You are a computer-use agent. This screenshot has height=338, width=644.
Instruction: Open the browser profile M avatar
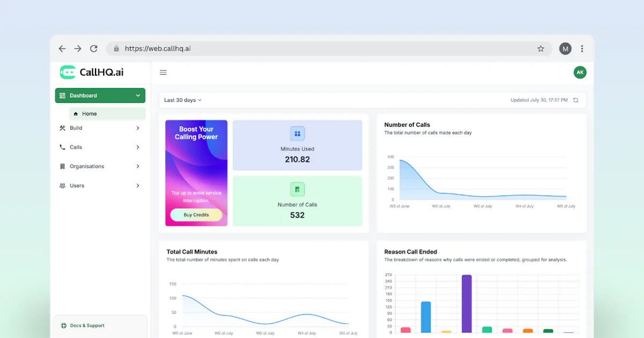(x=565, y=48)
